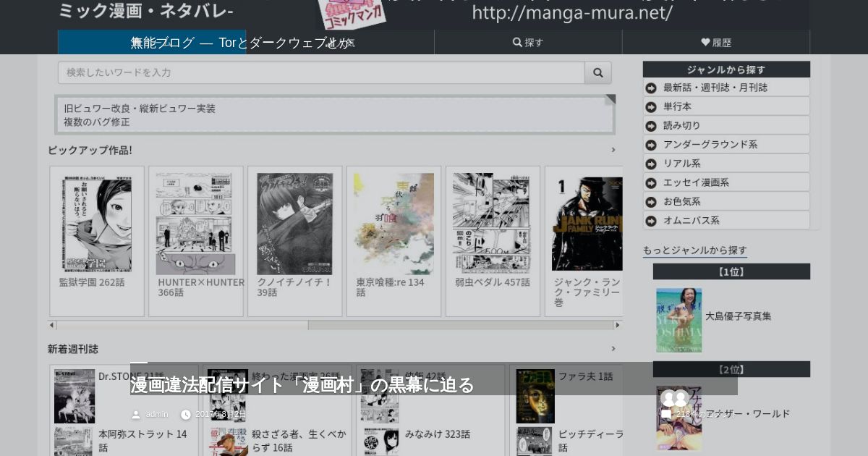868x456 pixels.
Task: Click arrow icon beside 最新話・週刊誌・月刊誌
Action: click(651, 88)
